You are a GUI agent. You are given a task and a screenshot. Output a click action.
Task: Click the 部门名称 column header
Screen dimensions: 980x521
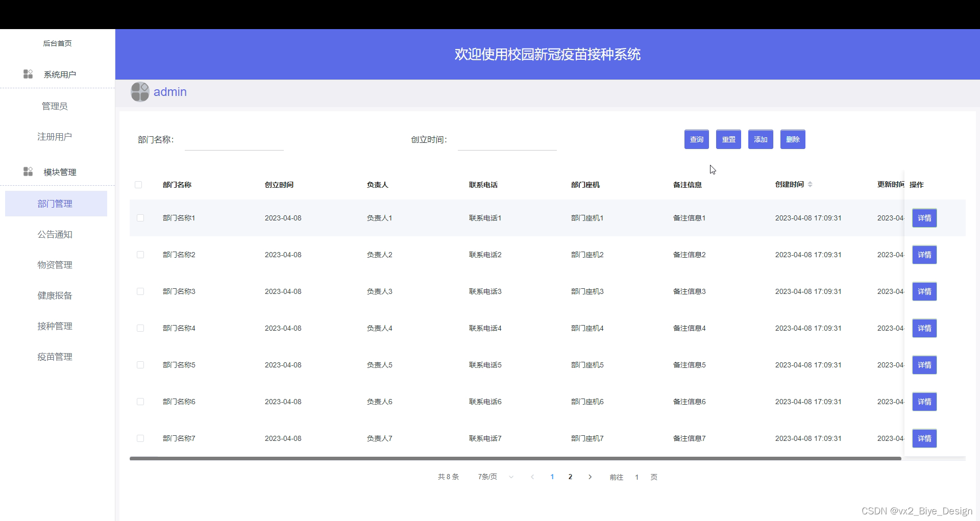pos(177,185)
